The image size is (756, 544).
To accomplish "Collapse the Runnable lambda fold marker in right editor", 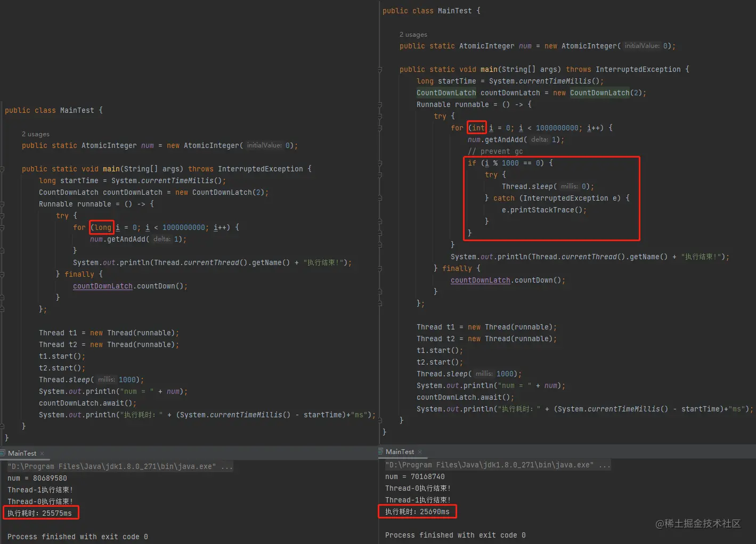I will click(380, 104).
